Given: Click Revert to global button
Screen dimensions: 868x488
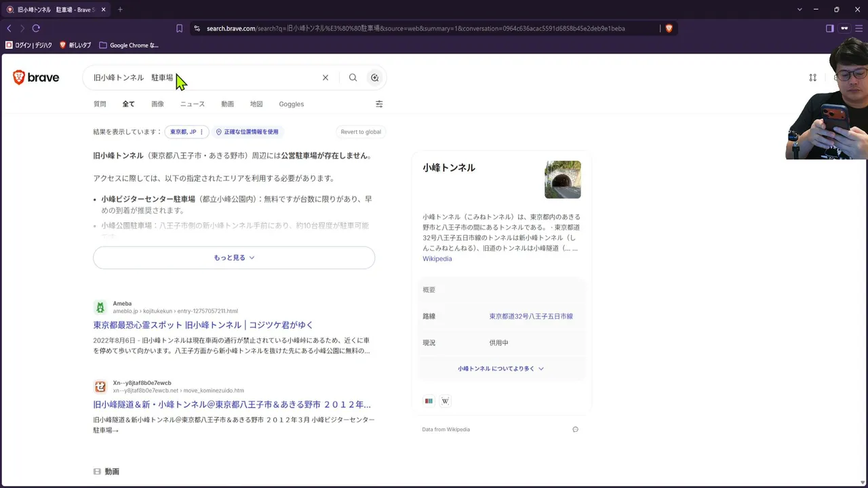Looking at the screenshot, I should [x=361, y=131].
